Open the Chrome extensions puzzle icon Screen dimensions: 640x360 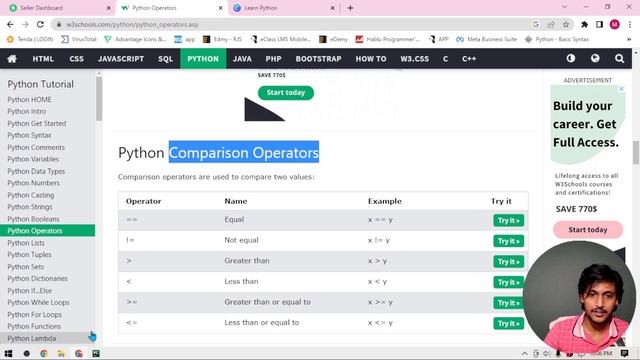(x=584, y=24)
